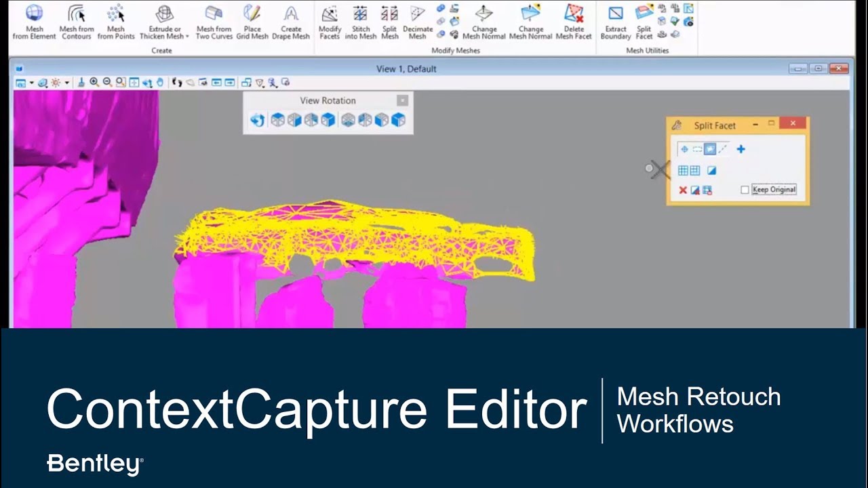868x488 pixels.
Task: Select the Extract Boundary tool
Action: pos(616,22)
